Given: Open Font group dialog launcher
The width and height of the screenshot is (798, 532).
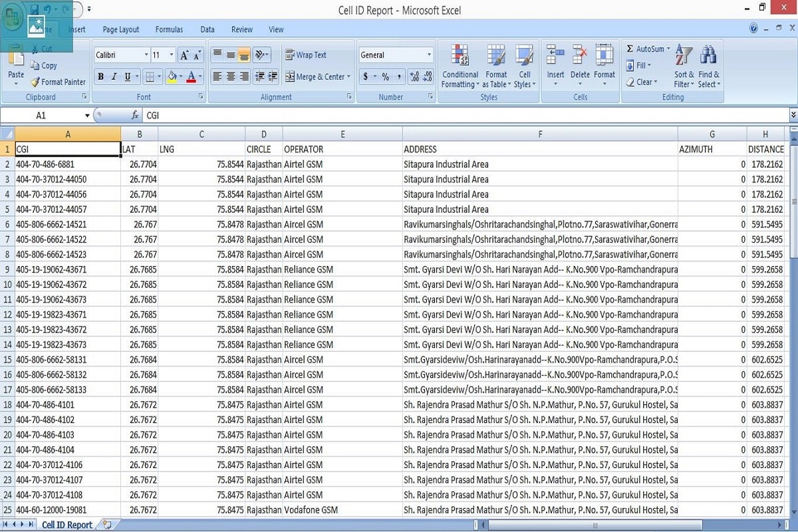Looking at the screenshot, I should pyautogui.click(x=201, y=97).
